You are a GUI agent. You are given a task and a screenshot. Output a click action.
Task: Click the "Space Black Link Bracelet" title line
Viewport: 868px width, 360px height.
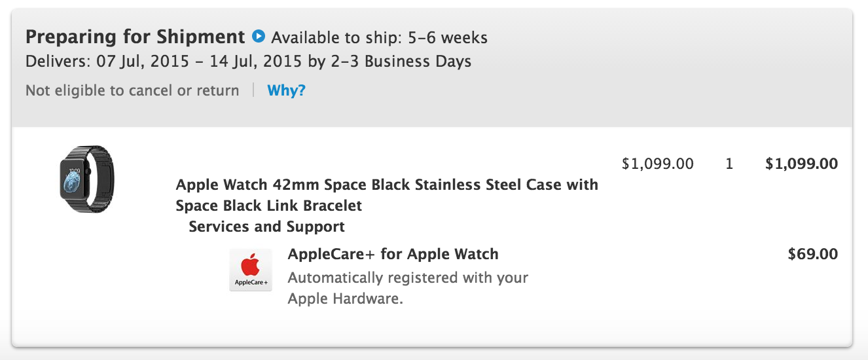[268, 206]
